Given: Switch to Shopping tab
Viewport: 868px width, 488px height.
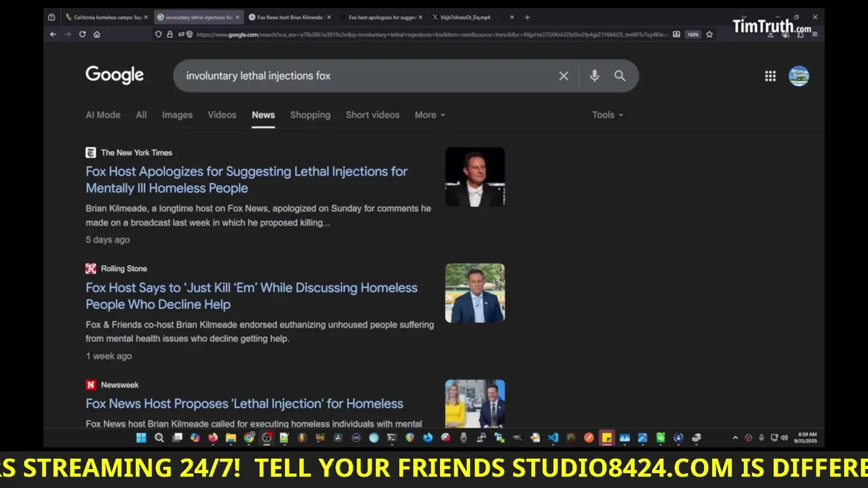Looking at the screenshot, I should (x=310, y=115).
